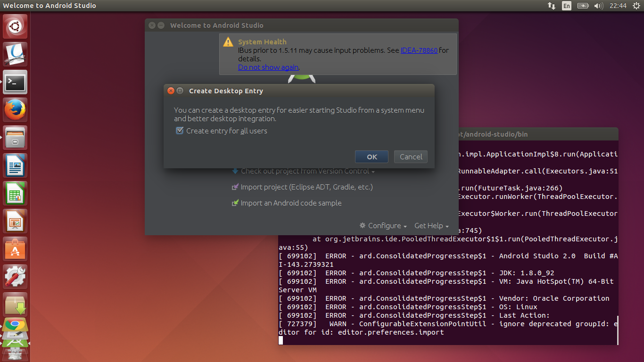Click the Import Android code sample icon
This screenshot has width=644, height=362.
tap(235, 203)
